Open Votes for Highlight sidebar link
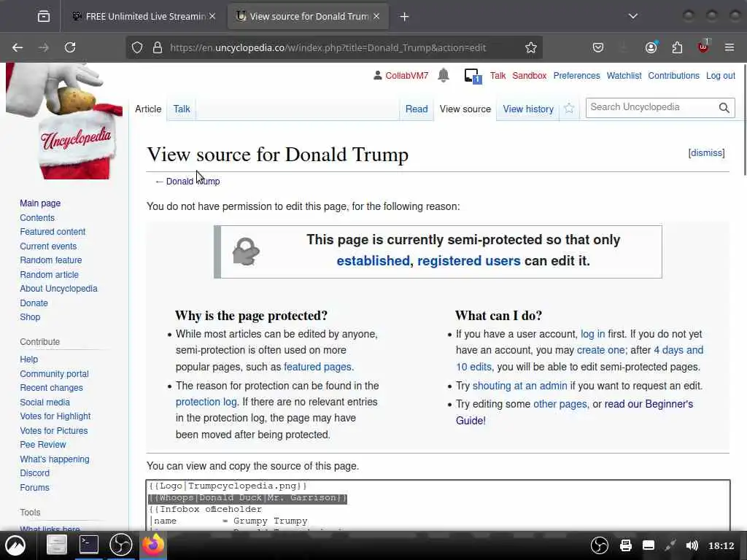 click(55, 416)
